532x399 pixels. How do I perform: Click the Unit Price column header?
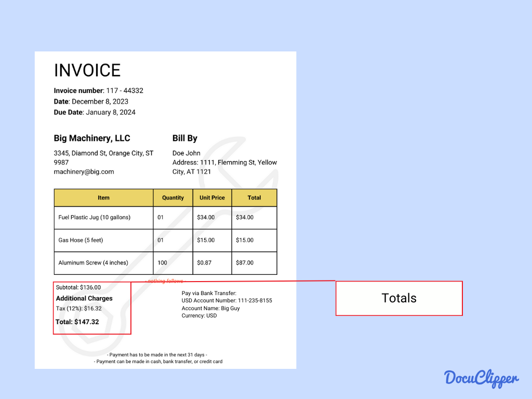[x=212, y=198]
